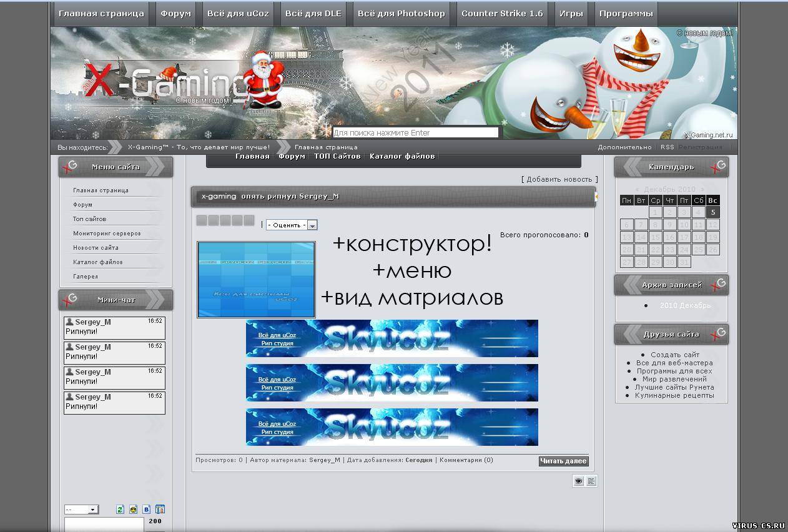Go to next month arrow in calendar

(702, 189)
